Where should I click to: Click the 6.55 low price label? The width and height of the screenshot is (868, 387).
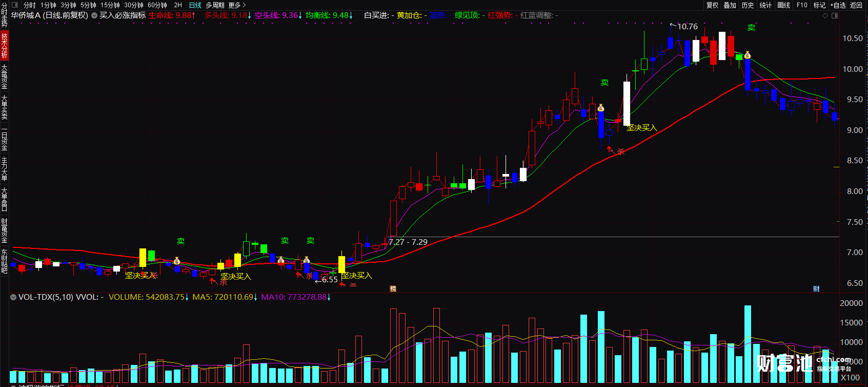point(330,280)
